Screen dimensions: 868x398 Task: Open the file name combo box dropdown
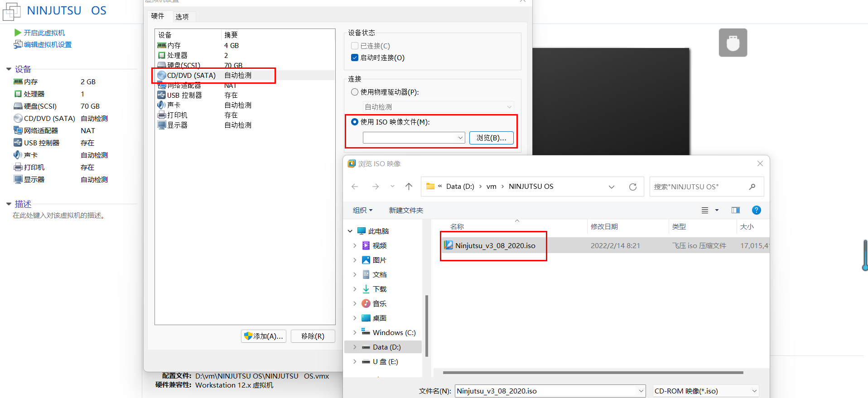(641, 391)
